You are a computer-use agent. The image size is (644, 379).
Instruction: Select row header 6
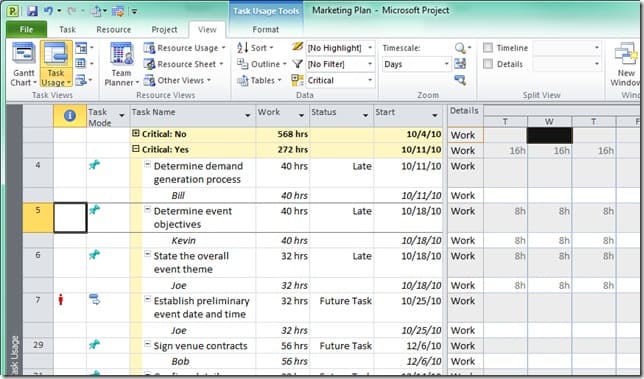[38, 262]
